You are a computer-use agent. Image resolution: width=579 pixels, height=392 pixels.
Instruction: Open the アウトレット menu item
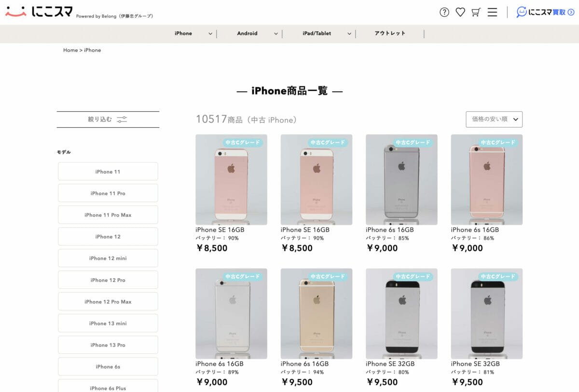[390, 33]
